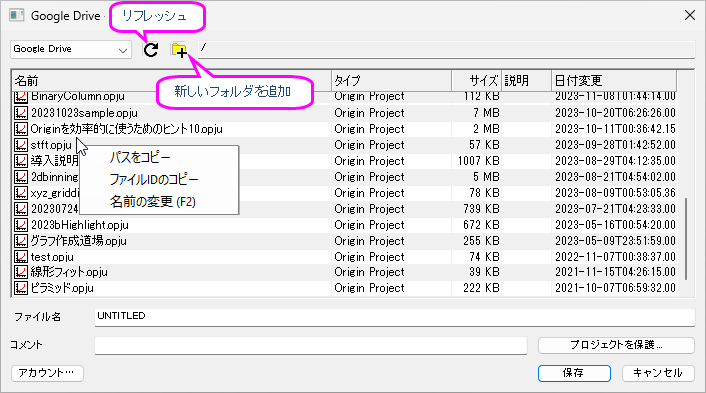Viewport: 706px width, 393px height.
Task: Select the file 2023bHighlight.opju
Action: coord(80,225)
